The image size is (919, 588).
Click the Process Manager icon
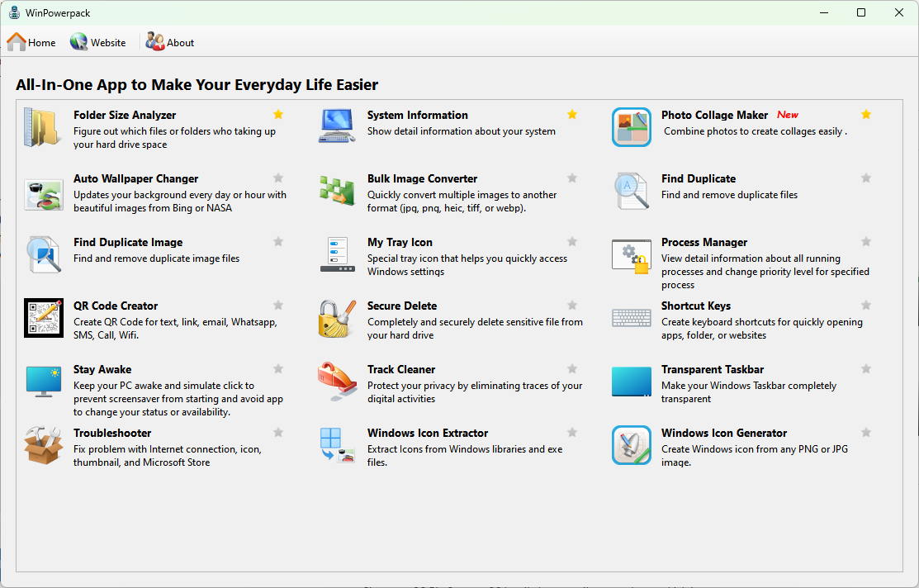pyautogui.click(x=631, y=256)
